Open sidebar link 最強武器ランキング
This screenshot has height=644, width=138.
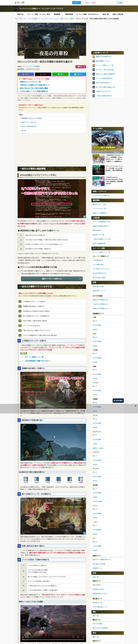click(x=99, y=291)
